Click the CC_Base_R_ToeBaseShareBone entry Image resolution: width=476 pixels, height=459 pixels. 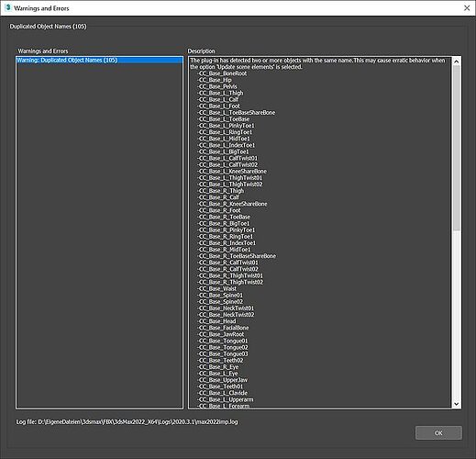237,256
